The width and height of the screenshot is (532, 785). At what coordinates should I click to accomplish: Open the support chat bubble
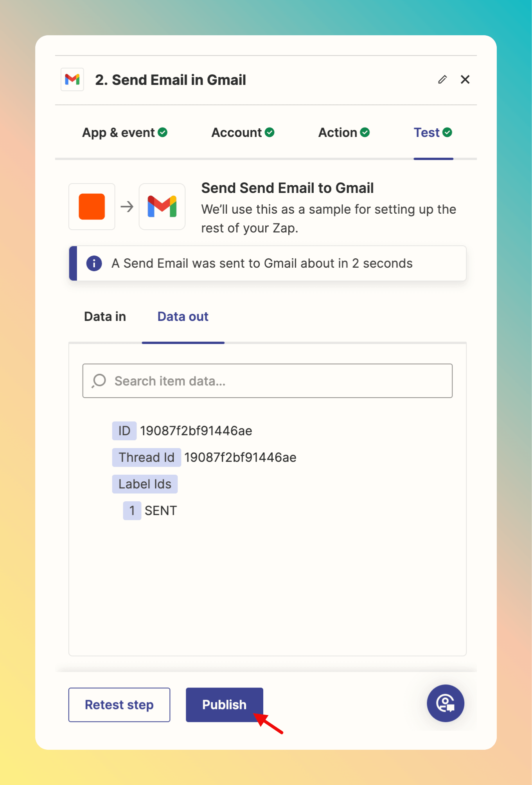point(446,703)
